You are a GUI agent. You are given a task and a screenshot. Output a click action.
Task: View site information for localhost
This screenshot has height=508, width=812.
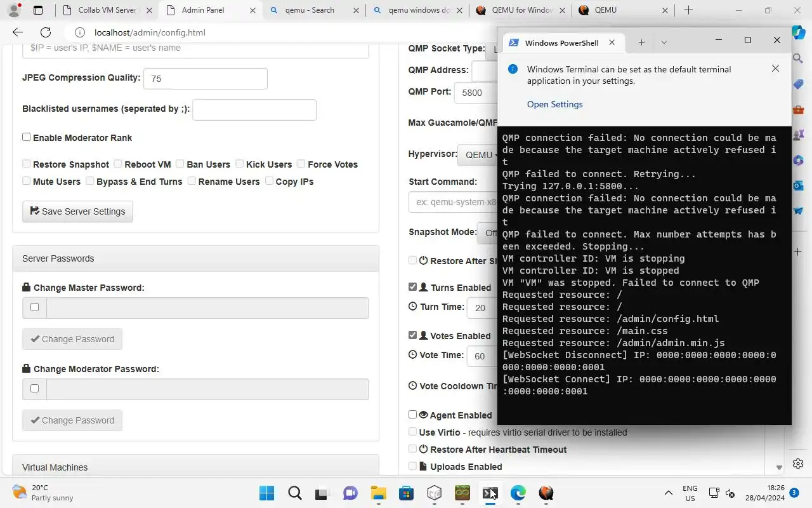coord(80,32)
